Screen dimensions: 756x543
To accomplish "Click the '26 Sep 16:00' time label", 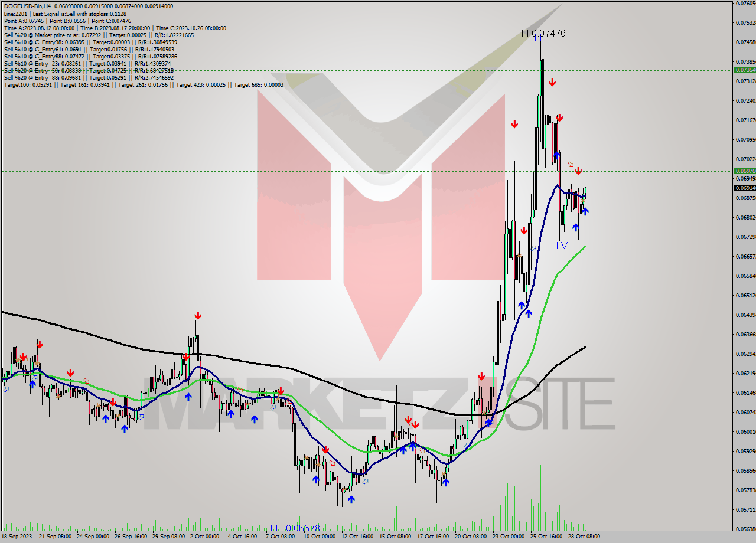I will pyautogui.click(x=131, y=537).
